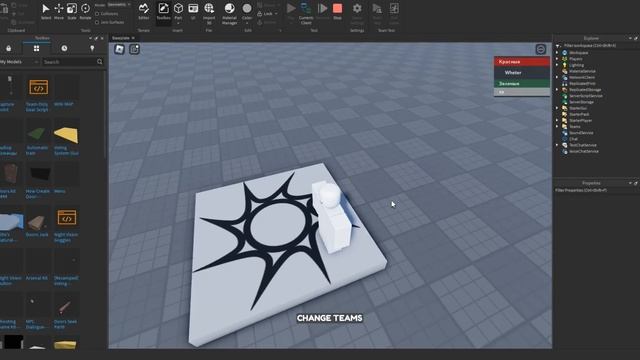
Task: Open the Terrain Editor
Action: pos(144,11)
